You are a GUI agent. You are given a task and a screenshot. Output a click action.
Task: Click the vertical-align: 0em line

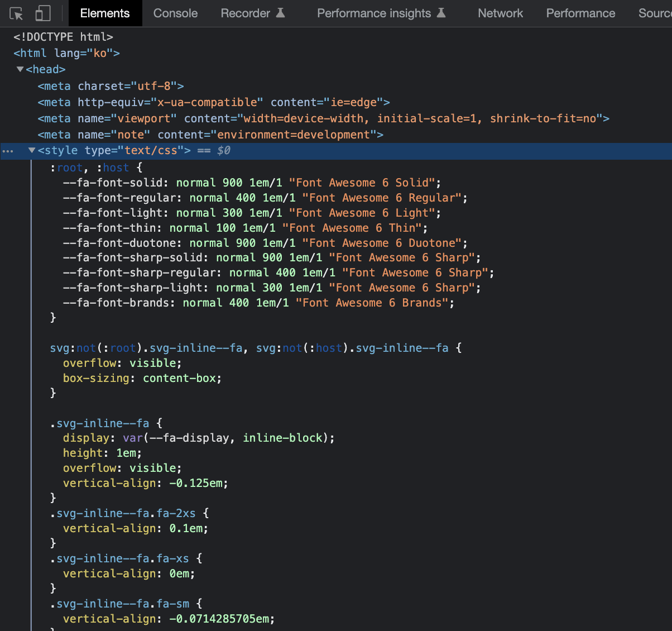pyautogui.click(x=129, y=573)
